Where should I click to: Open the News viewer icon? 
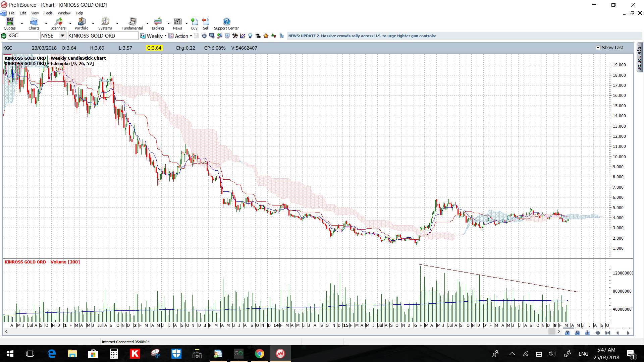point(177,22)
